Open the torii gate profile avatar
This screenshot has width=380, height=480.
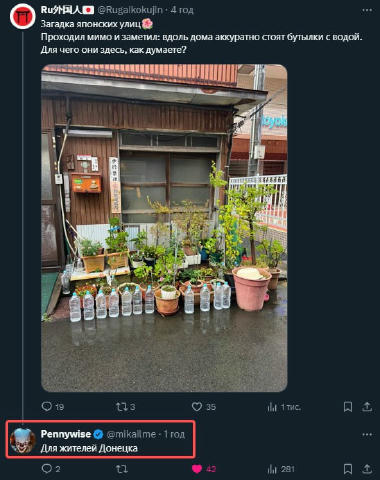click(23, 16)
